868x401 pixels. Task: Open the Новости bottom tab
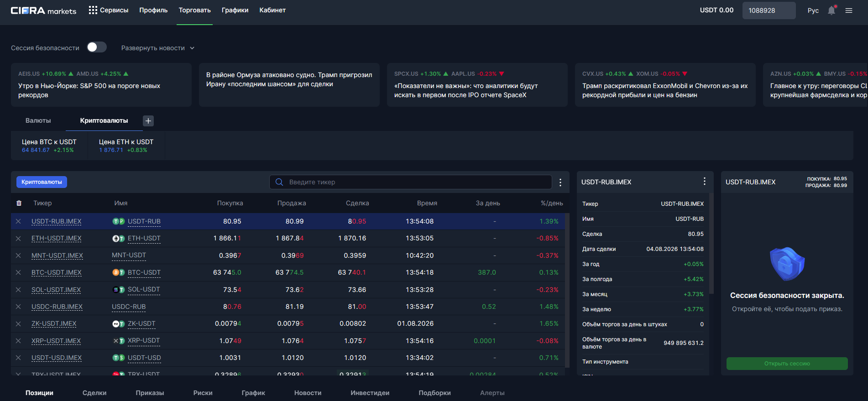(x=308, y=393)
